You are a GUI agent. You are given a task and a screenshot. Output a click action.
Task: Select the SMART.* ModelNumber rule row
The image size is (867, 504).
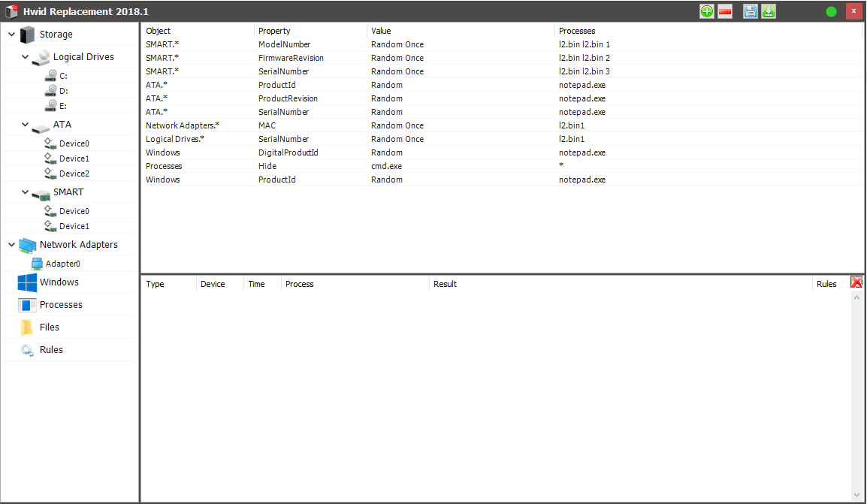point(502,44)
